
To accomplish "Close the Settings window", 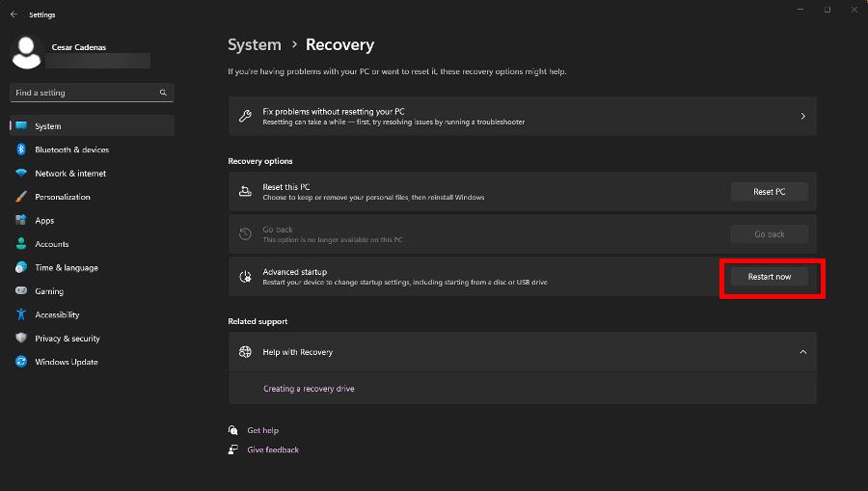I will pos(854,10).
